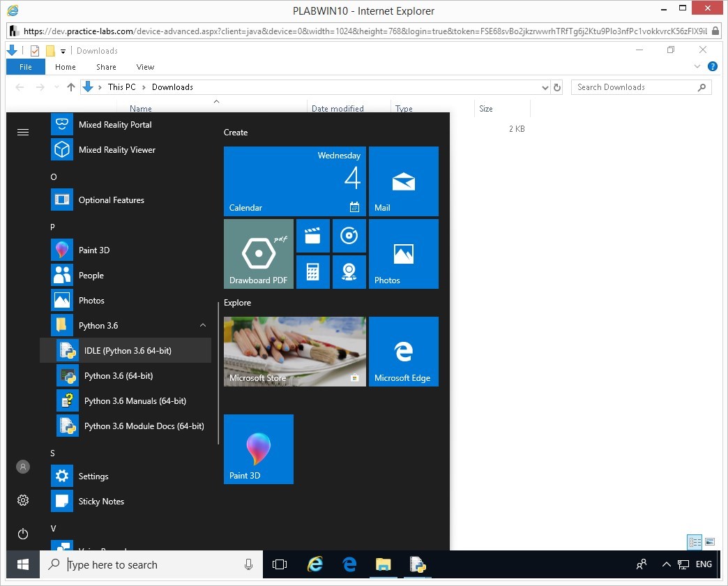The height and width of the screenshot is (586, 728).
Task: Launch IDLE (Python 3.6 64-bit)
Action: (x=127, y=351)
